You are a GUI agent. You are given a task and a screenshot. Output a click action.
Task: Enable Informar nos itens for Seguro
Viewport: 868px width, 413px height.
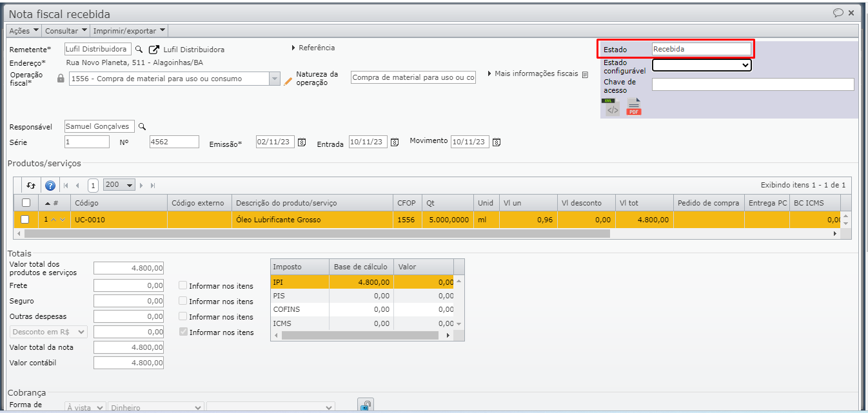pos(183,301)
